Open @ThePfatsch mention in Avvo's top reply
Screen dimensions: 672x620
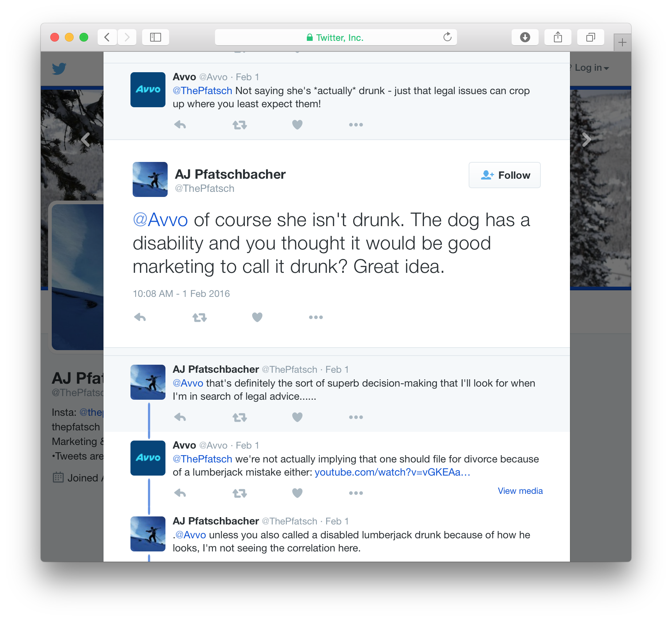pyautogui.click(x=202, y=90)
